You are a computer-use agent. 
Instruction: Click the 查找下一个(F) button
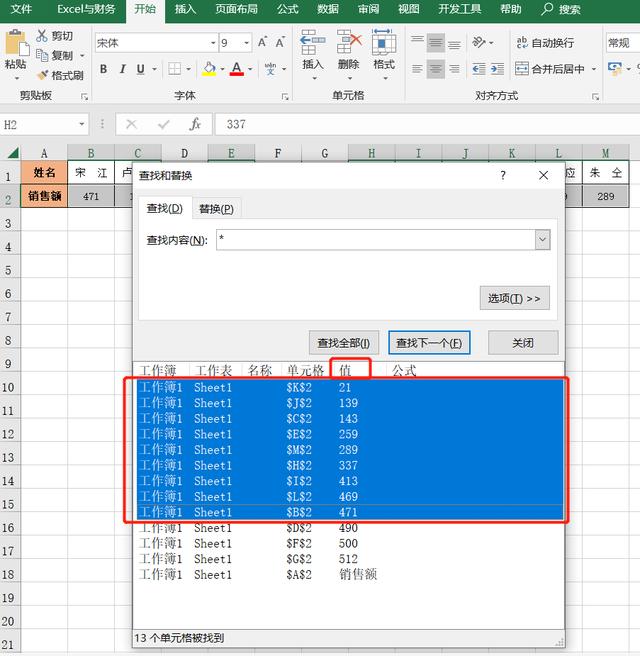click(429, 343)
